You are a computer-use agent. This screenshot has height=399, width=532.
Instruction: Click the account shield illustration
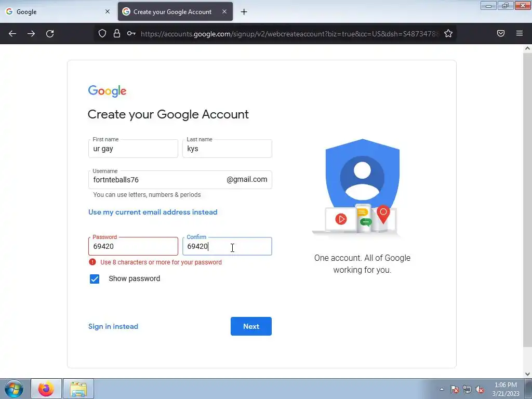pyautogui.click(x=362, y=187)
